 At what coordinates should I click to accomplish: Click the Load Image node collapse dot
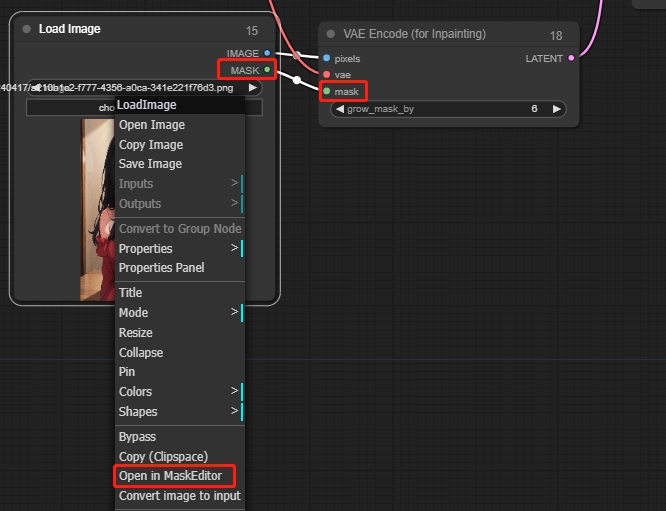[26, 30]
